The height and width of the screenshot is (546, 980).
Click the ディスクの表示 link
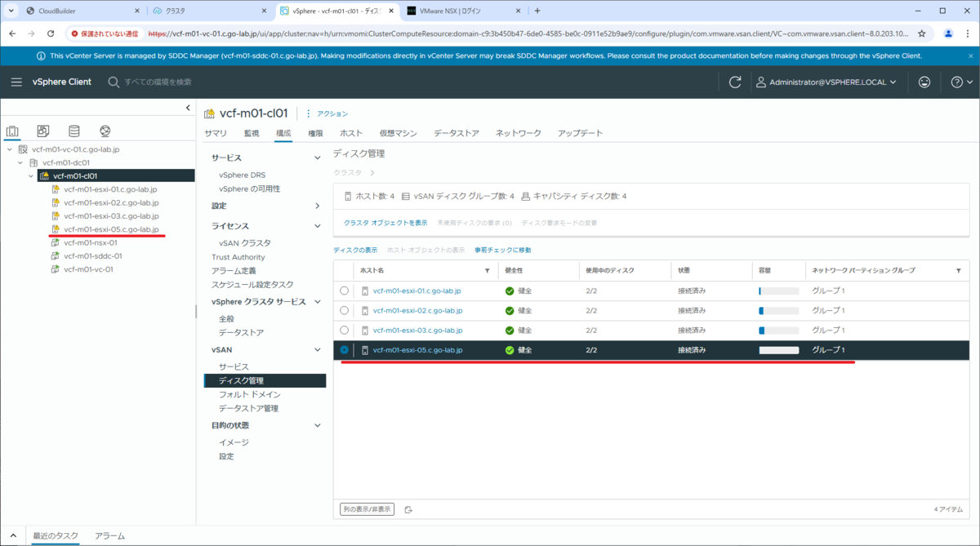coord(355,250)
